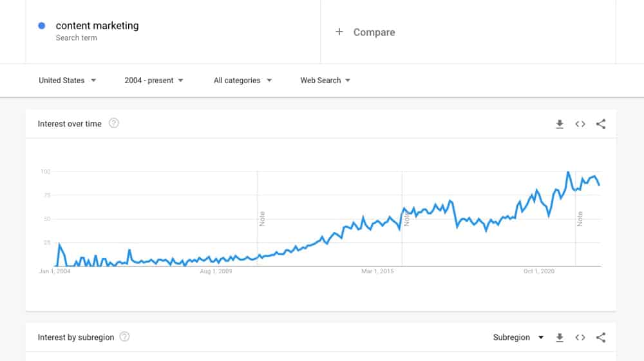
Task: Share the Interest by subregion section
Action: tap(601, 338)
